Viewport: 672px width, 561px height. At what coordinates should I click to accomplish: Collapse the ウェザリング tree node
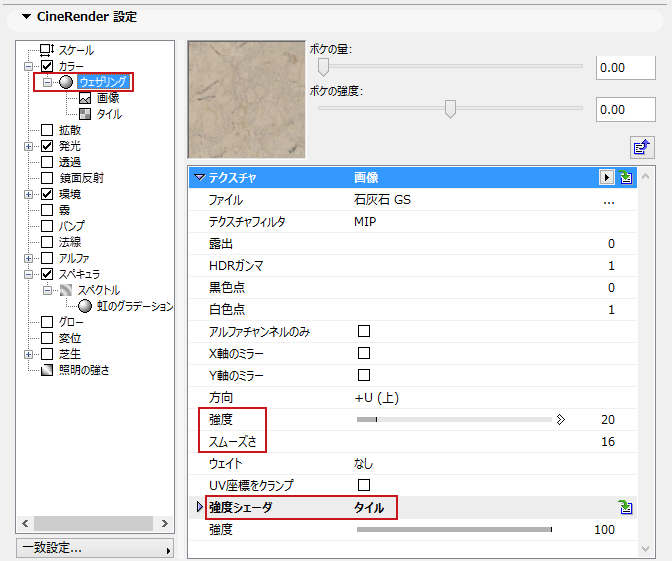(x=47, y=82)
